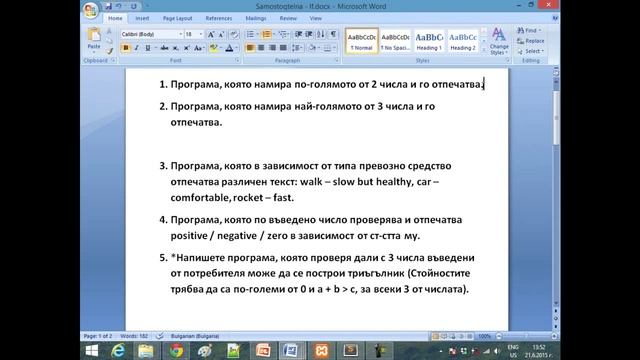The width and height of the screenshot is (640, 360).
Task: Switch to Draft view in status bar
Action: [x=470, y=336]
